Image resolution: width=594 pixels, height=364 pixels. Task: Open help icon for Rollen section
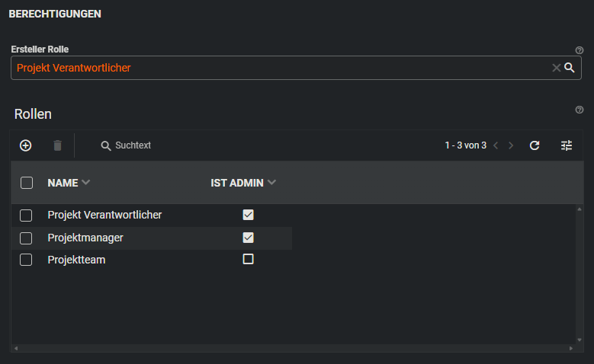579,110
